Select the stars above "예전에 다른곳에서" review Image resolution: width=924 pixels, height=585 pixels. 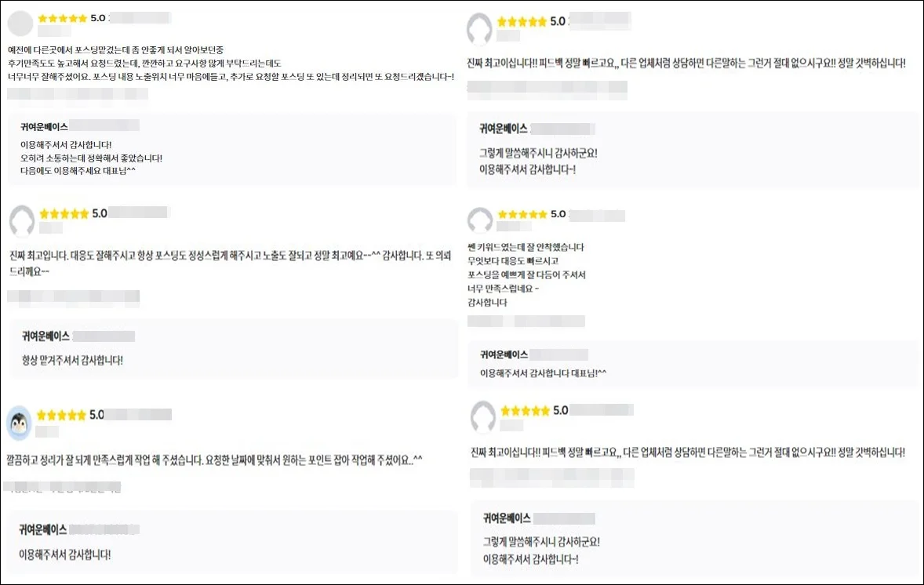[x=63, y=18]
